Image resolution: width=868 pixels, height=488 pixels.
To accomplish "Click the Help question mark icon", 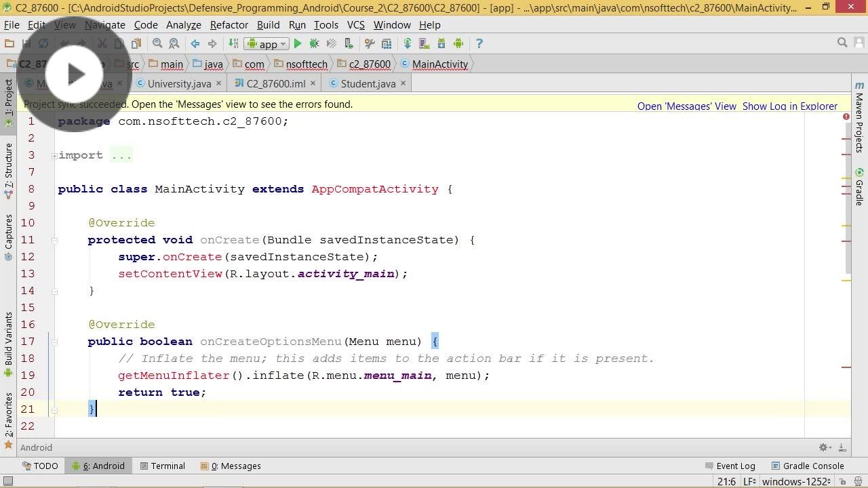I will coord(479,43).
